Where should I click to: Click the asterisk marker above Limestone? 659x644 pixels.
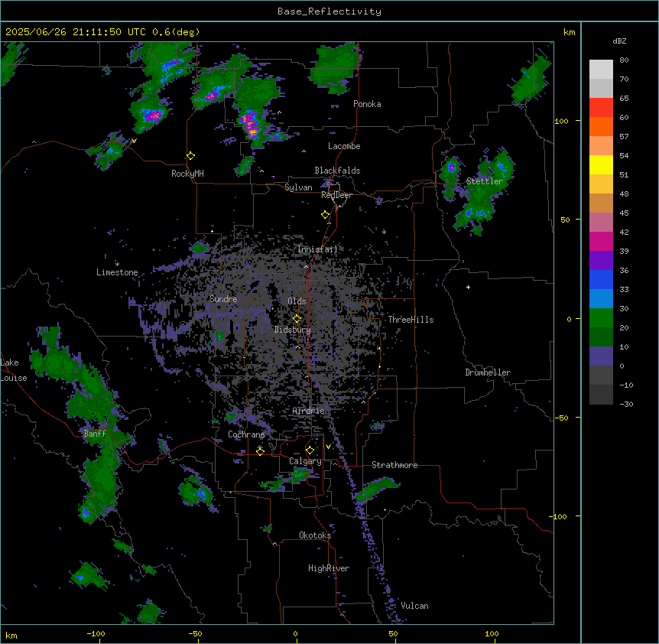pyautogui.click(x=117, y=265)
